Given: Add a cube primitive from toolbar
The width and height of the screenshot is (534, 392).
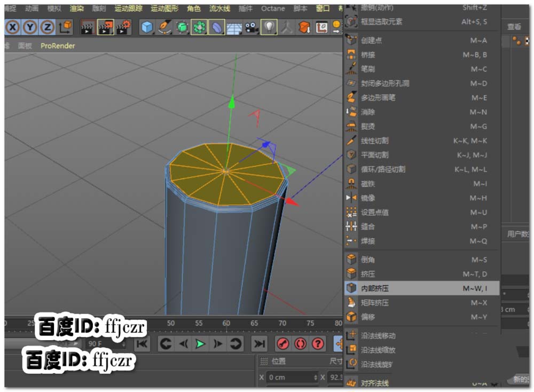Looking at the screenshot, I should click(147, 27).
